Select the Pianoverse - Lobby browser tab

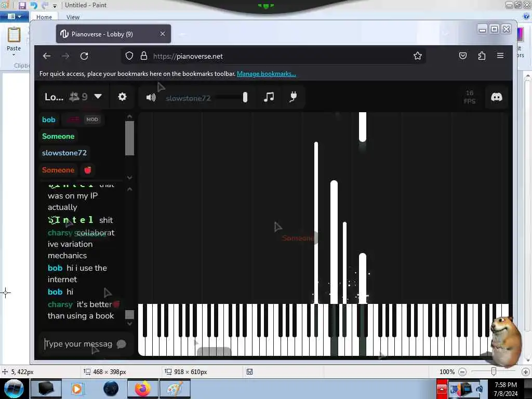point(113,34)
